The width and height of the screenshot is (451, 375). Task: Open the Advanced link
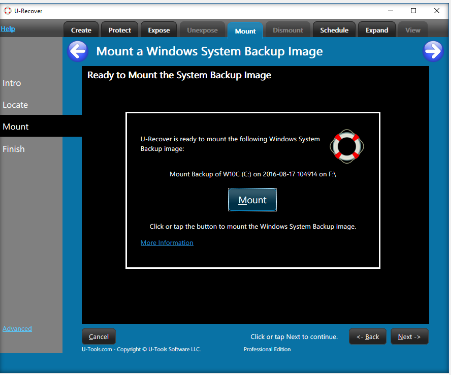coord(17,328)
